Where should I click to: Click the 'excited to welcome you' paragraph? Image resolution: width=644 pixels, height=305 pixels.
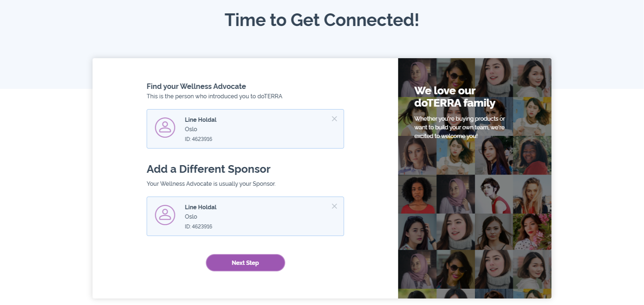pos(459,127)
